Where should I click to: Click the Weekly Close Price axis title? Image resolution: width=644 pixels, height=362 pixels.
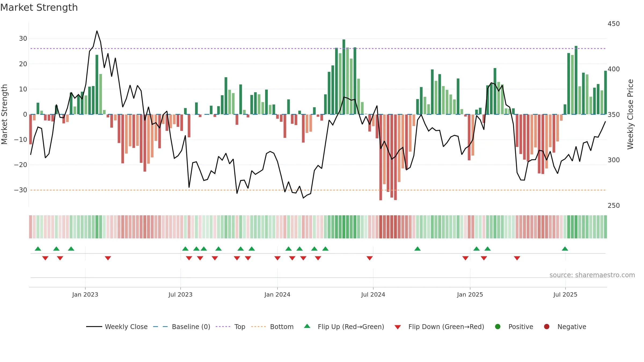630,114
